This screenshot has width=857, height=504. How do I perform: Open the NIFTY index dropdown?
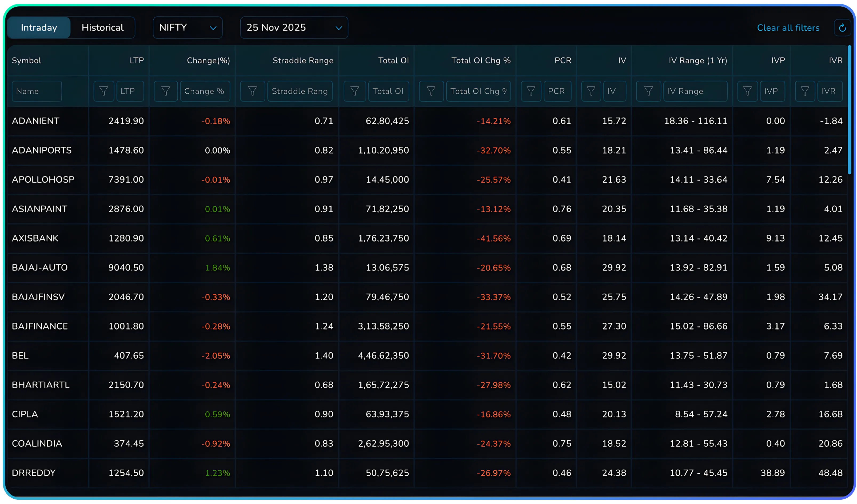pos(188,27)
